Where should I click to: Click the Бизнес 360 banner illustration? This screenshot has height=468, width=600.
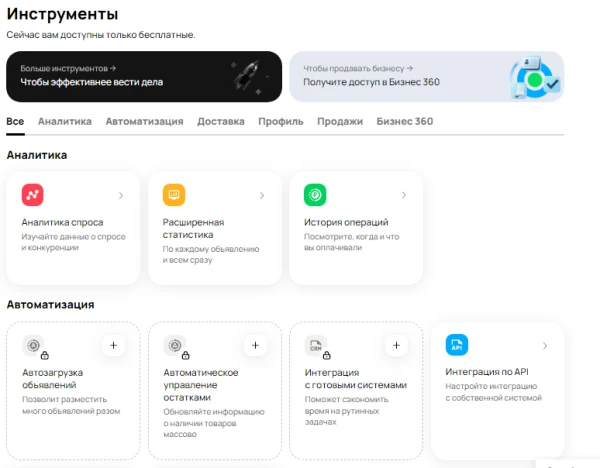click(535, 77)
